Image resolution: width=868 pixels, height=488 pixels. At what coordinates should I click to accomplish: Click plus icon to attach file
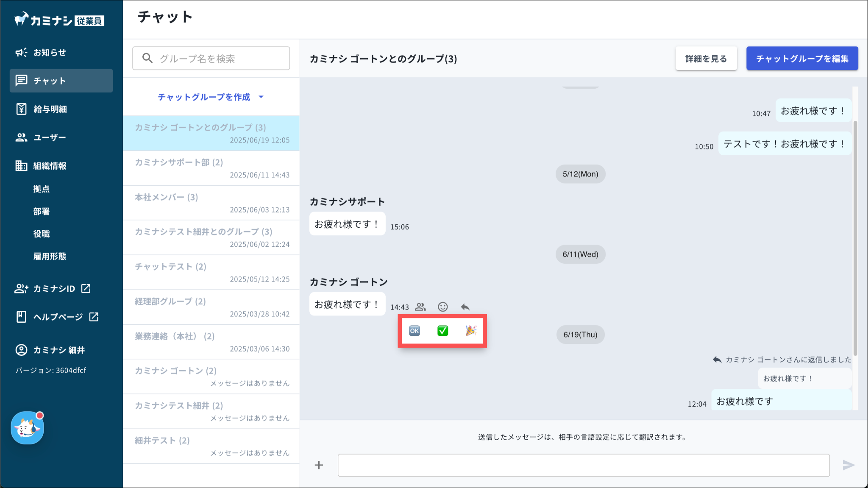tap(319, 465)
